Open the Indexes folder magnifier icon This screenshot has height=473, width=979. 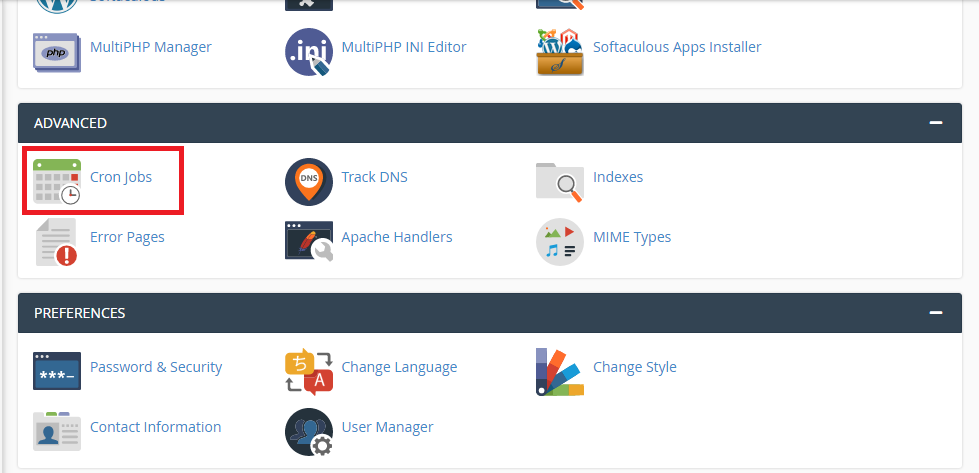click(x=560, y=182)
